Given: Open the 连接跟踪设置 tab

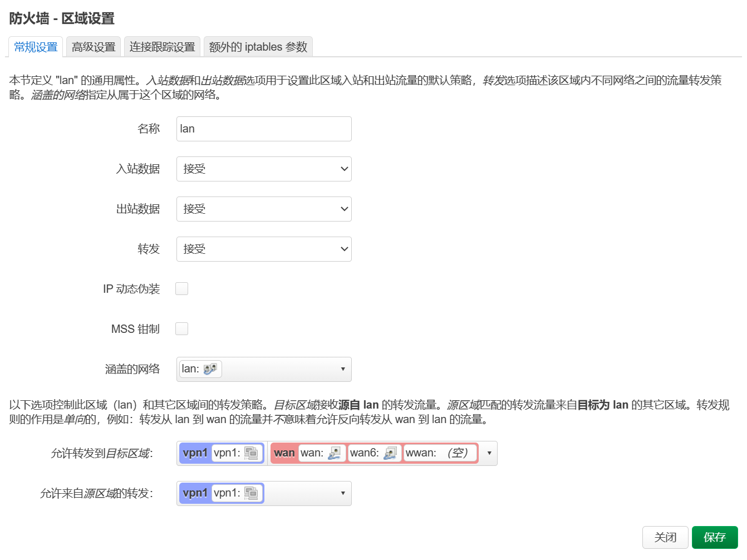Looking at the screenshot, I should point(163,47).
